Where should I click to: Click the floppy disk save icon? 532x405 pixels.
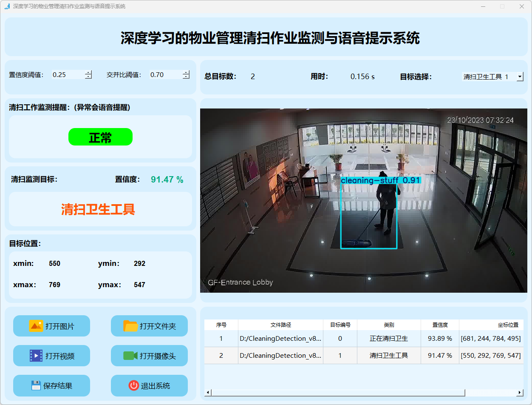coord(36,385)
